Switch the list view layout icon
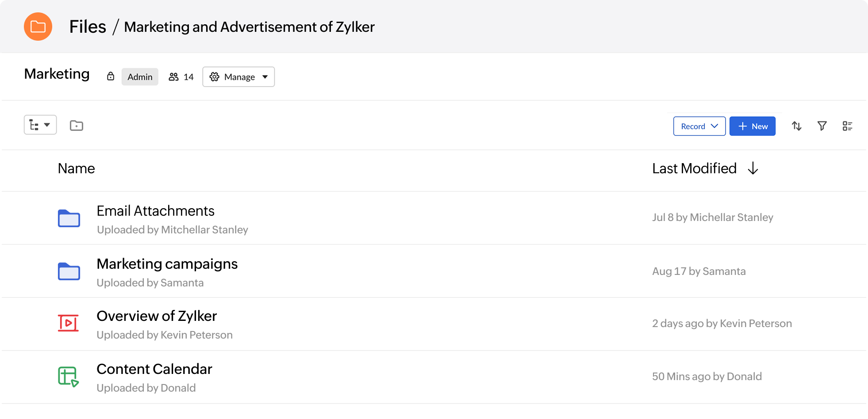Image resolution: width=868 pixels, height=419 pixels. pos(847,126)
